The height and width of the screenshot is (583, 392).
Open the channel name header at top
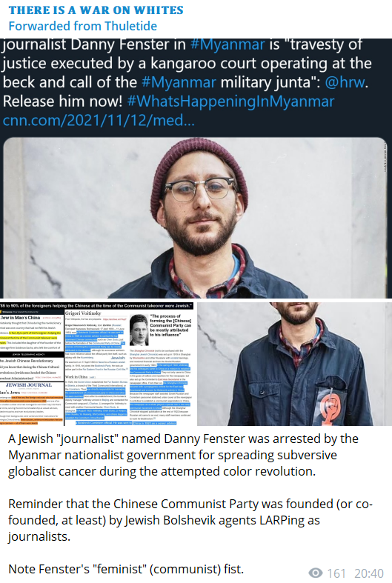pos(96,10)
